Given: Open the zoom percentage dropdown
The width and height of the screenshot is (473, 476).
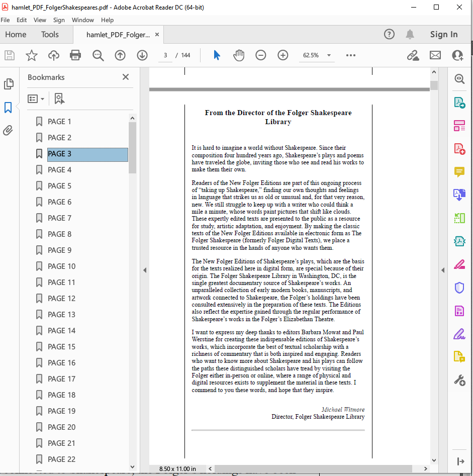Looking at the screenshot, I should [329, 55].
